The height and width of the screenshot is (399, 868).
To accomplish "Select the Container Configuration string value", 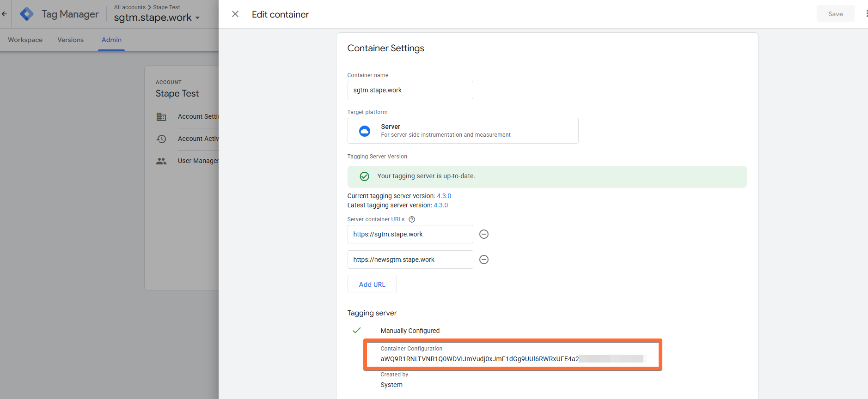I will click(x=512, y=359).
